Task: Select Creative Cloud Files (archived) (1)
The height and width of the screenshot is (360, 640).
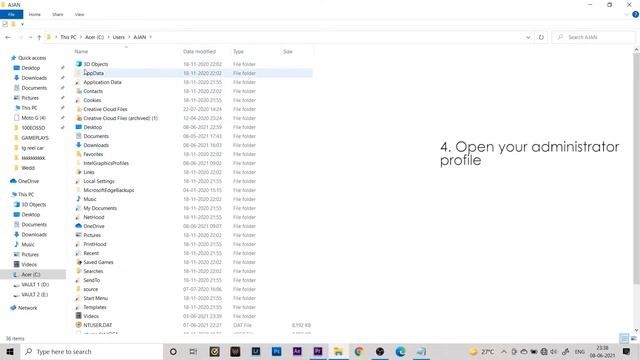Action: click(x=120, y=118)
